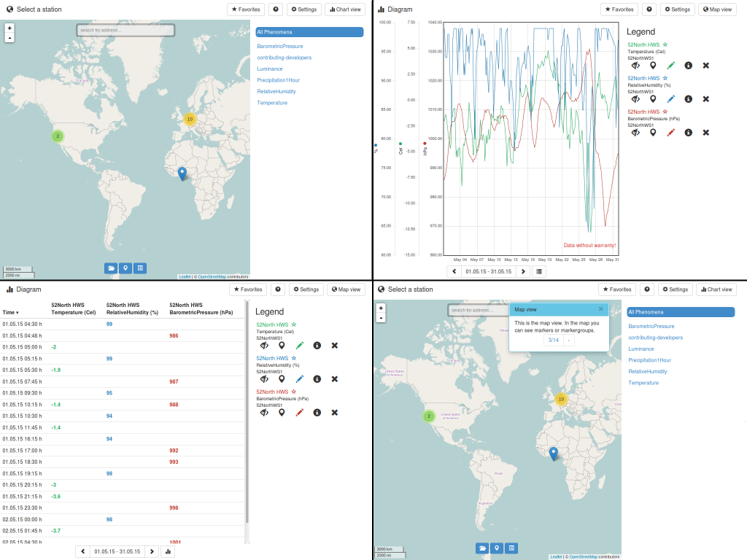Filter by contributing-developers in lower map panel
The width and height of the screenshot is (747, 560).
[655, 338]
